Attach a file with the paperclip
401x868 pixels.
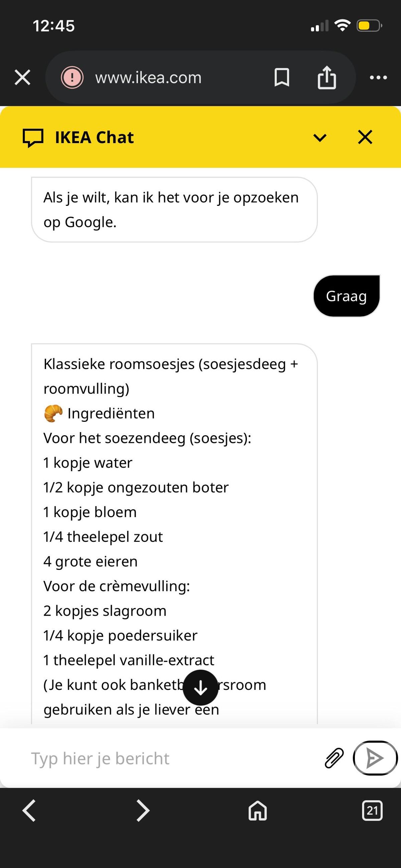tap(334, 758)
